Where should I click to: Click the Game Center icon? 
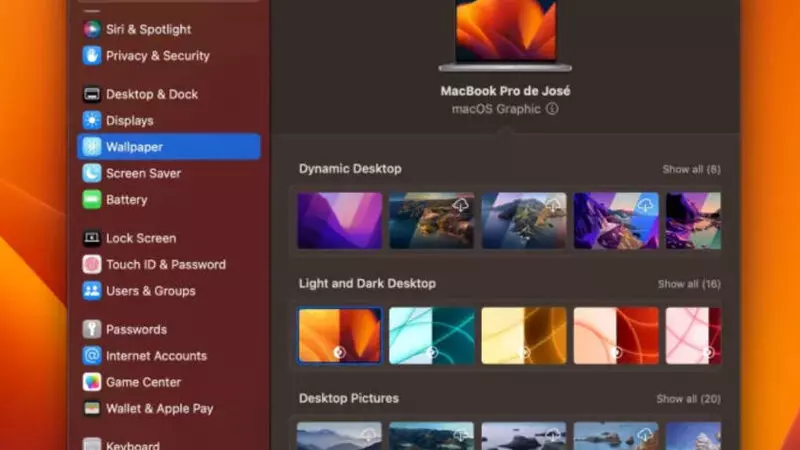click(92, 382)
